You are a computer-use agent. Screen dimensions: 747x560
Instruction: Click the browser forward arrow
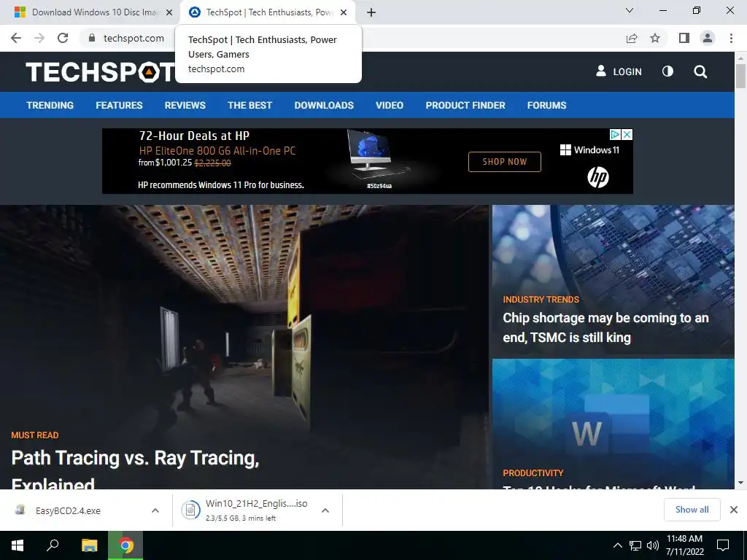click(x=39, y=38)
